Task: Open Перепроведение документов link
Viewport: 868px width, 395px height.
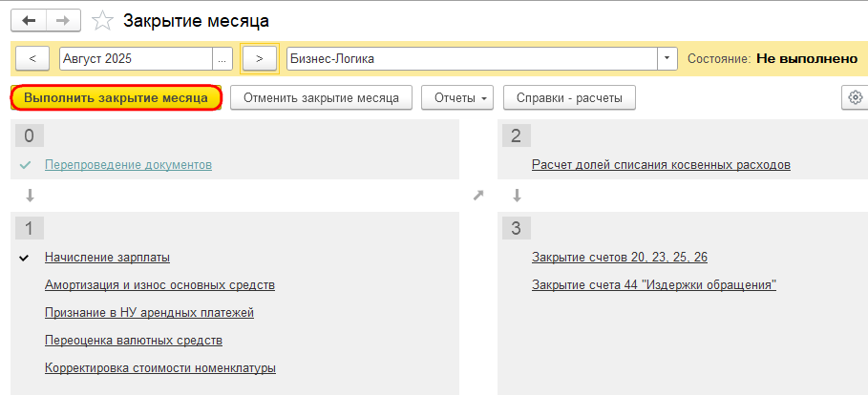Action: (128, 165)
